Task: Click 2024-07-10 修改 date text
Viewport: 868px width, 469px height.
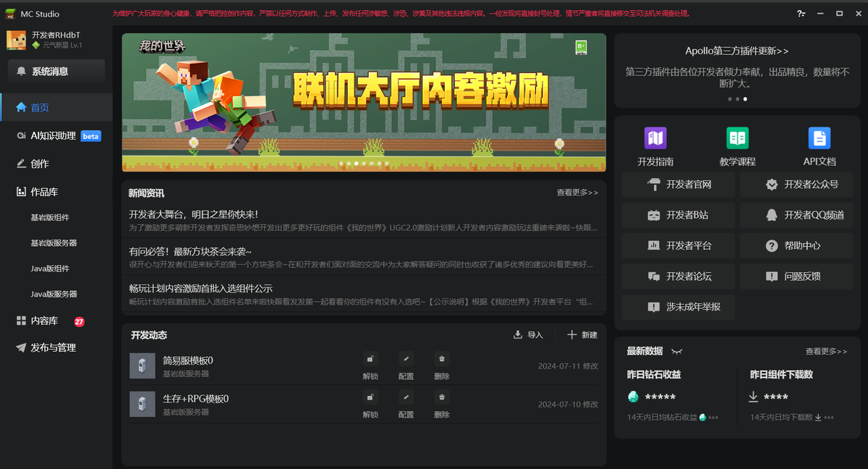Action: click(568, 405)
